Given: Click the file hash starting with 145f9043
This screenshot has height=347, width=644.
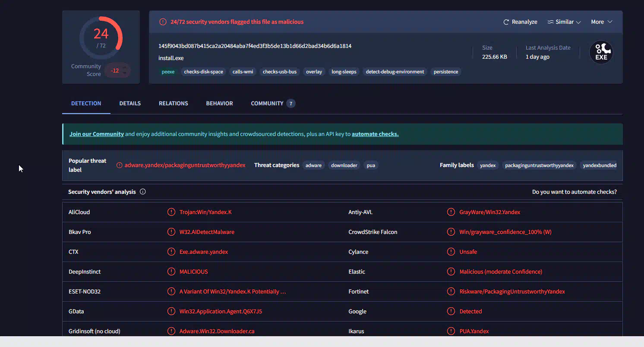Looking at the screenshot, I should (x=255, y=46).
